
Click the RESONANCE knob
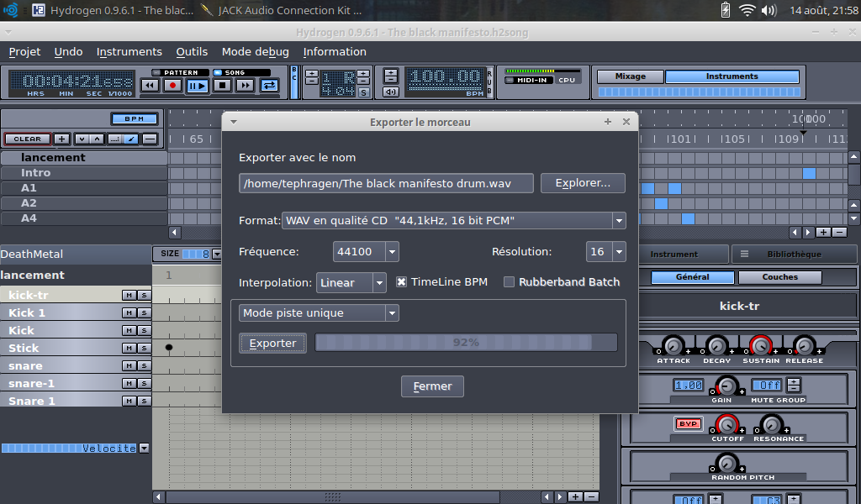coord(772,425)
